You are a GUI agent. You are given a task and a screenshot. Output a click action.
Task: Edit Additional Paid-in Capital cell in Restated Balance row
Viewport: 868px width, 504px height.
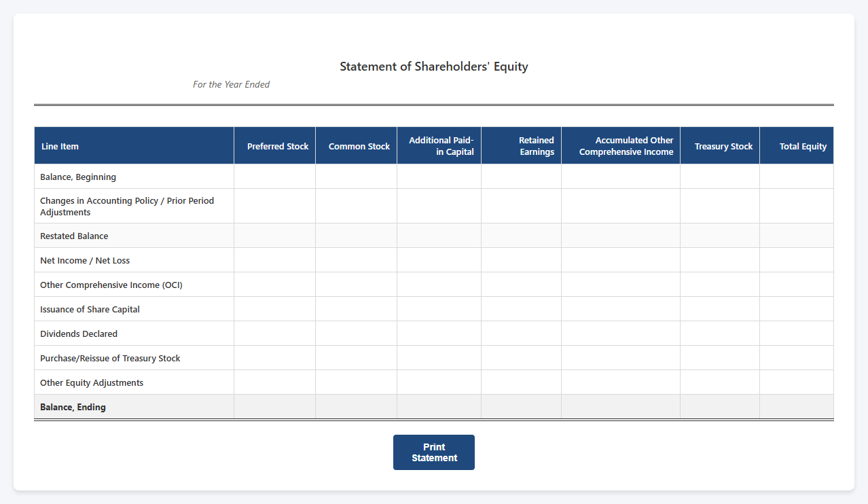pos(439,236)
